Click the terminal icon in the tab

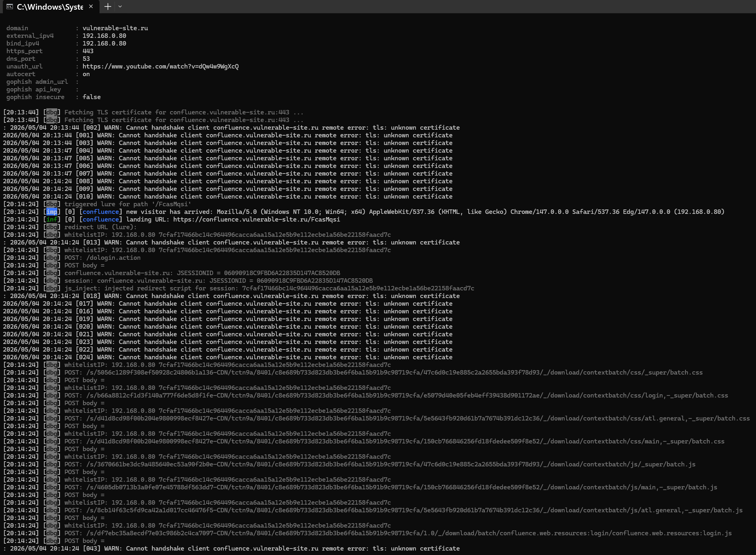point(10,7)
